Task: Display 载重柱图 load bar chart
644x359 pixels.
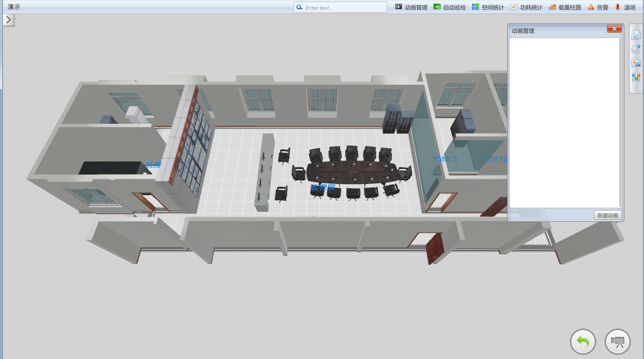Action: coord(565,7)
